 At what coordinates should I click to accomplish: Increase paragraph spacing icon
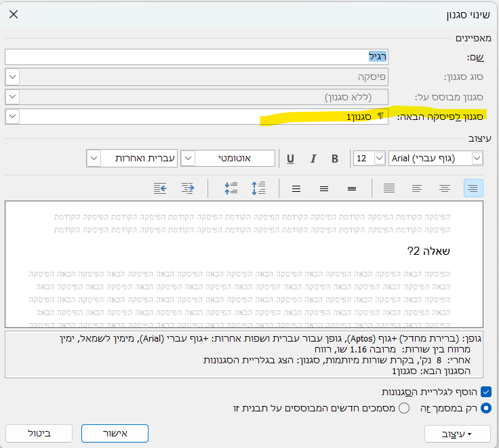258,188
